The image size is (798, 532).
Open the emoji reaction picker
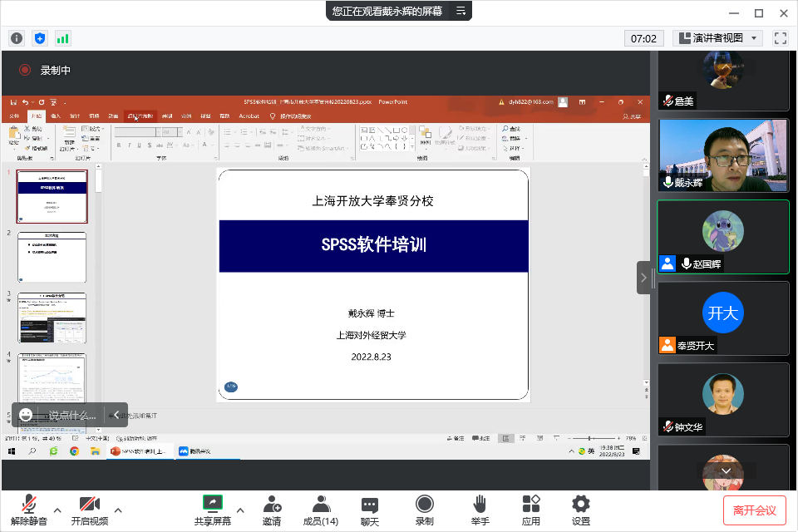coord(26,415)
